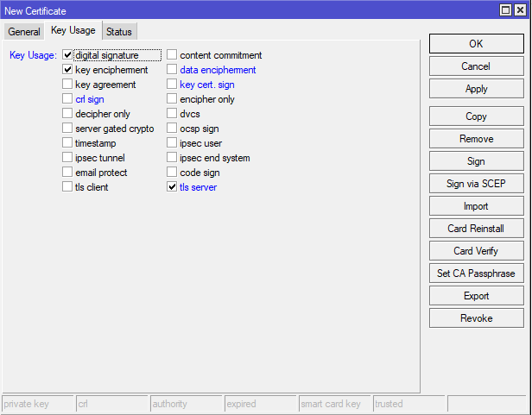The height and width of the screenshot is (415, 532).
Task: Tick the ocsp sign checkbox
Action: pos(172,129)
